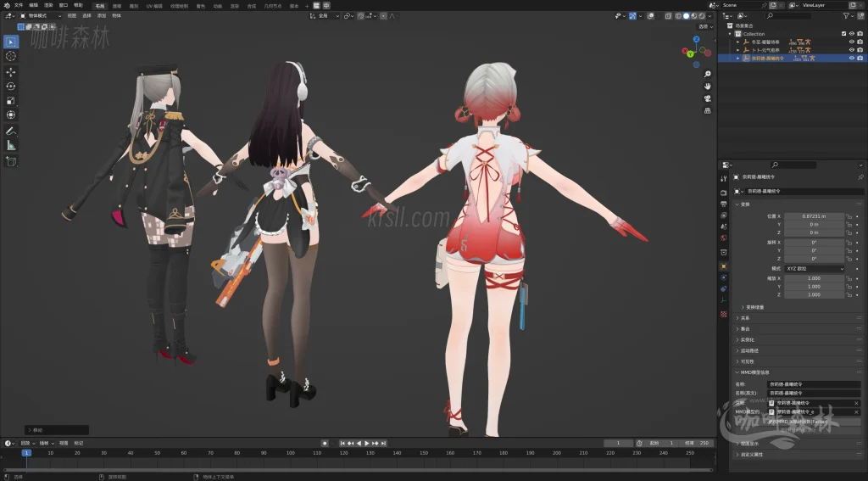Open the Object Constraints properties tab
This screenshot has width=868, height=481.
(724, 288)
